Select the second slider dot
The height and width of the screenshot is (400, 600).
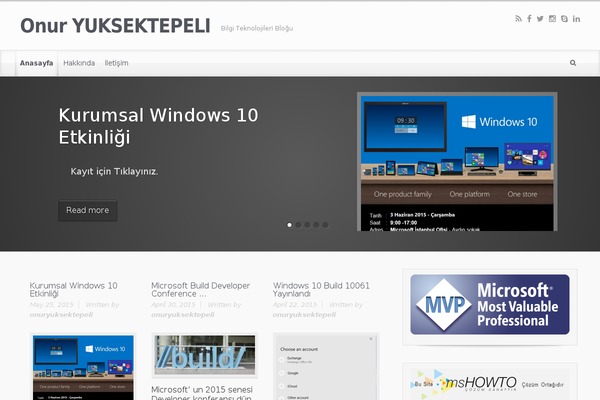tap(298, 225)
